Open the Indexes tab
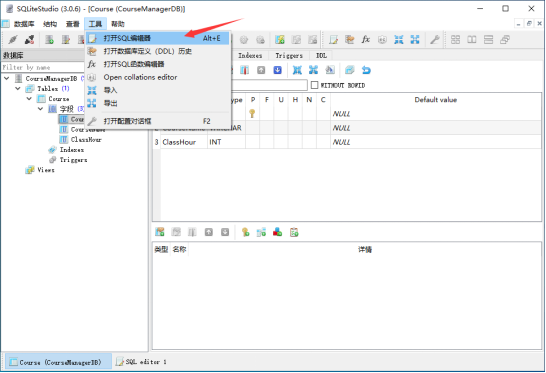The width and height of the screenshot is (546, 373). (250, 55)
